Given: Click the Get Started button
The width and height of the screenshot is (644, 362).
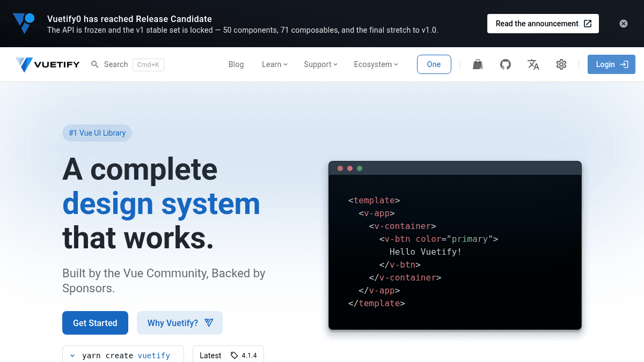Looking at the screenshot, I should [95, 323].
